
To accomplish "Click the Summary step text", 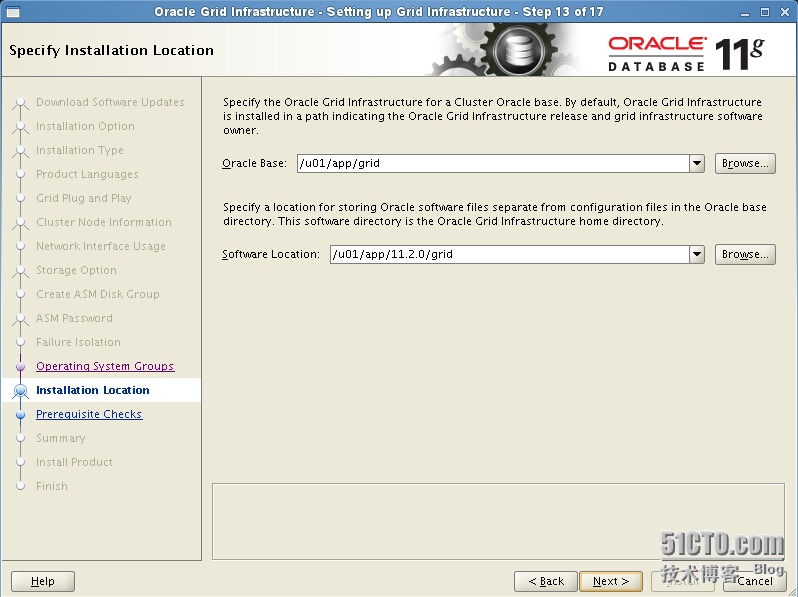I will (x=61, y=438).
